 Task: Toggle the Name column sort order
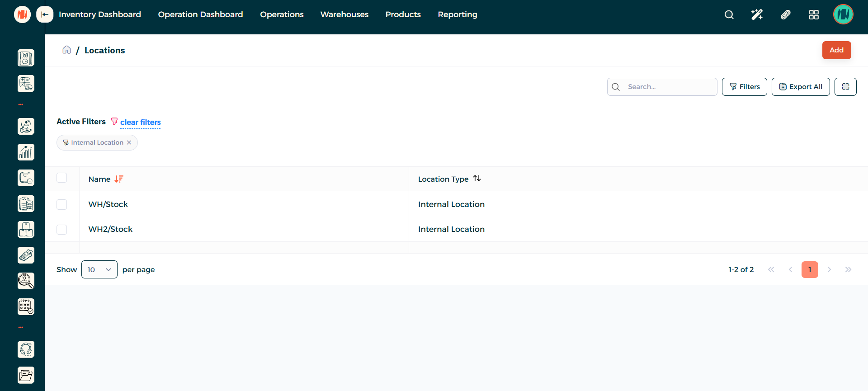(x=118, y=179)
